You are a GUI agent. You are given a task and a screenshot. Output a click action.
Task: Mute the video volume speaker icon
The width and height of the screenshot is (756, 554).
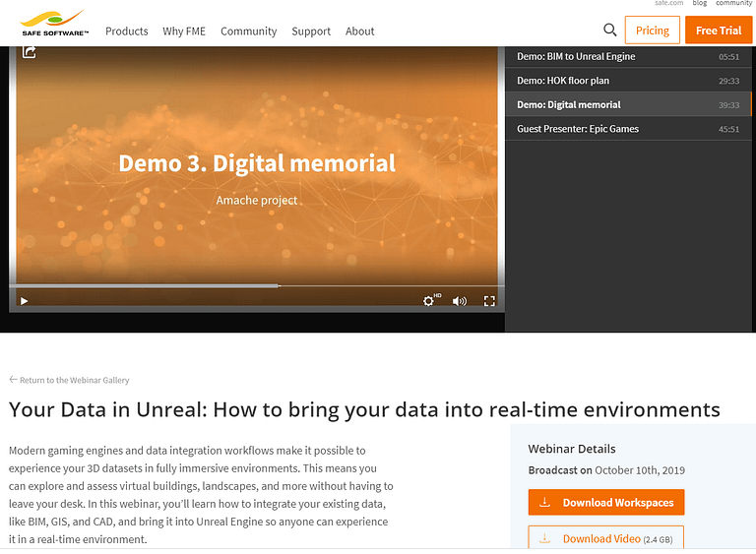[459, 301]
